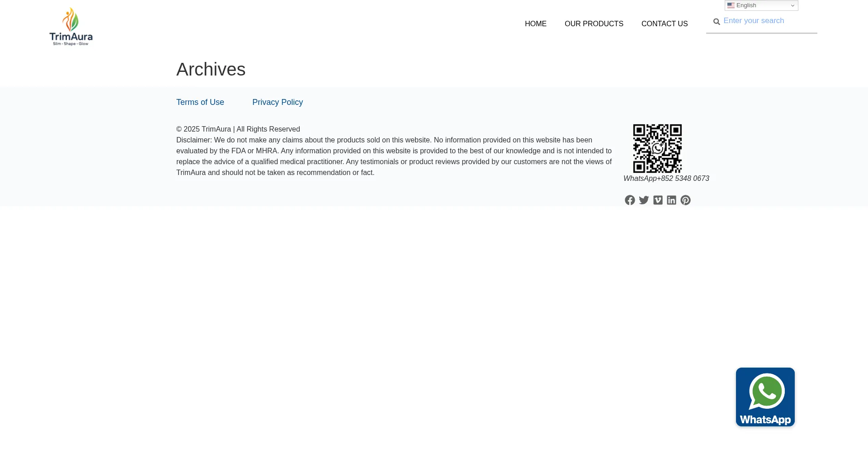Open the LinkedIn icon

click(671, 200)
